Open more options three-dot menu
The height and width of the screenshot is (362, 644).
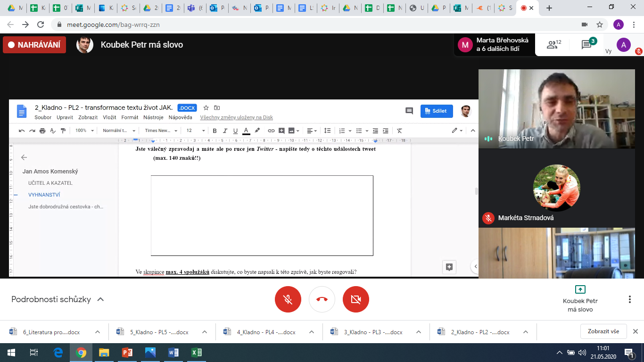(x=629, y=299)
